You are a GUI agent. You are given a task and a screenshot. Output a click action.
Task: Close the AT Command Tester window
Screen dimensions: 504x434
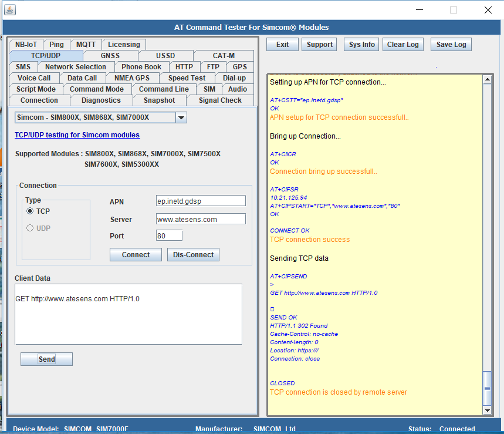(x=488, y=10)
